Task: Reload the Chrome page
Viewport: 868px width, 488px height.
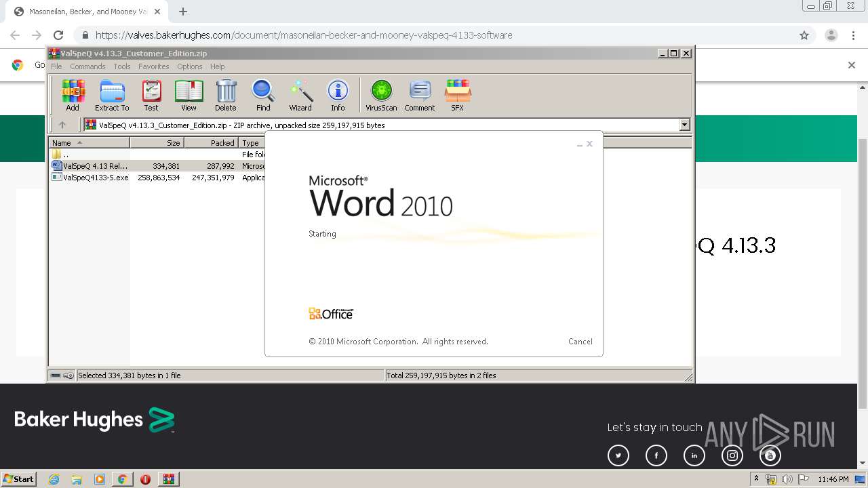Action: tap(58, 35)
